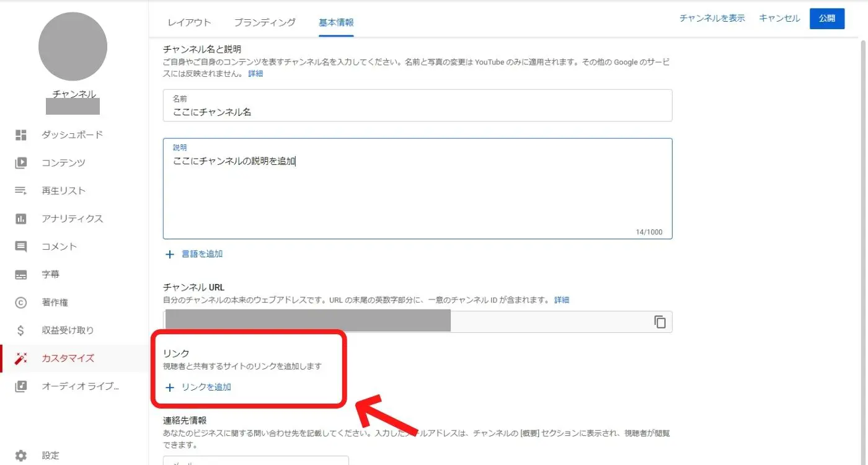Click the 連絡先情報 heading

184,420
